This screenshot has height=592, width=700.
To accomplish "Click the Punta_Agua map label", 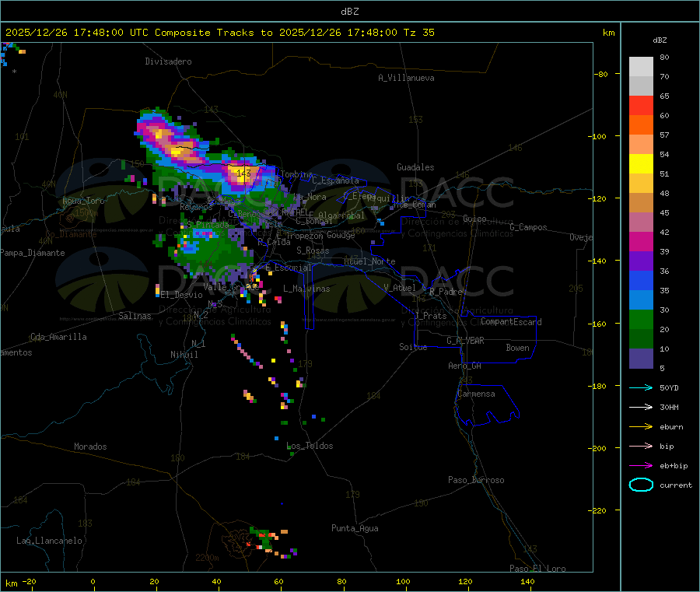I will (x=355, y=528).
